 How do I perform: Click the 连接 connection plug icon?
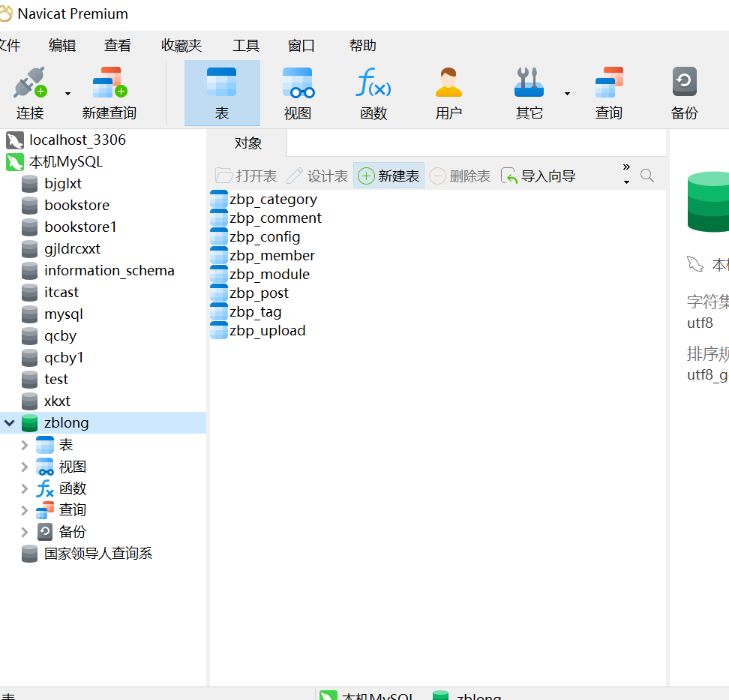pyautogui.click(x=30, y=83)
